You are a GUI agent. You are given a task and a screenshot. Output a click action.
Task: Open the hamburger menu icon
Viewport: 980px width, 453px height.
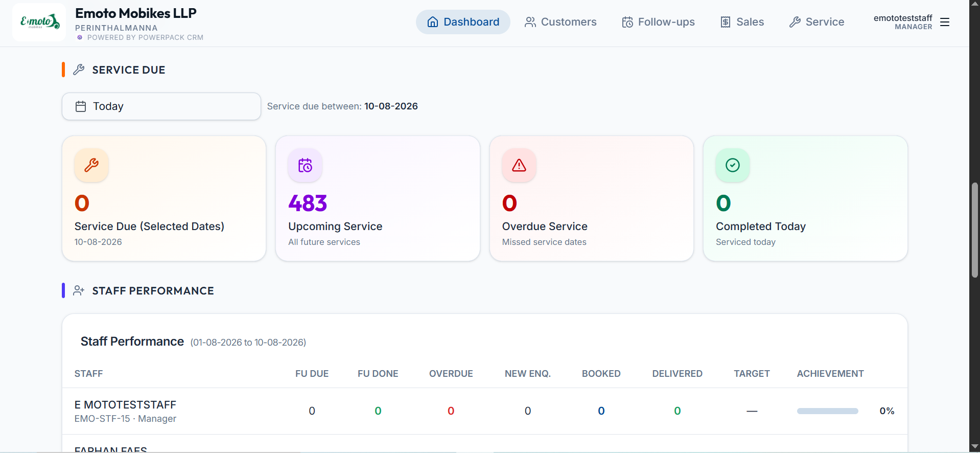pyautogui.click(x=945, y=22)
